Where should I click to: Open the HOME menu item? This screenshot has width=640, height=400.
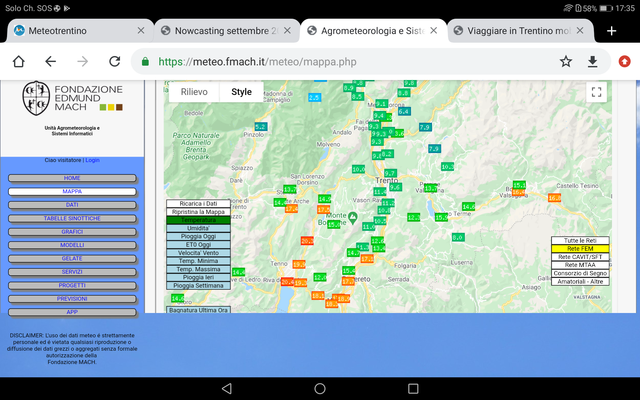(72, 178)
